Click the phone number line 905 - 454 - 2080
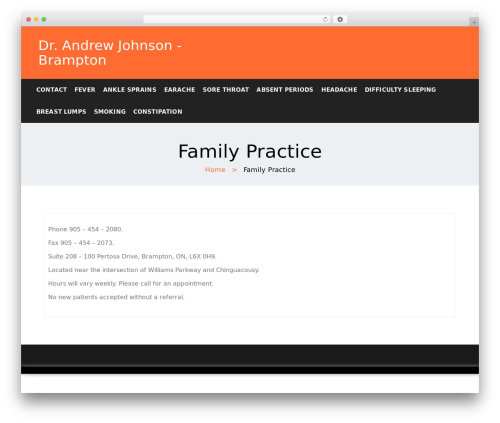This screenshot has height=423, width=500. tap(85, 229)
